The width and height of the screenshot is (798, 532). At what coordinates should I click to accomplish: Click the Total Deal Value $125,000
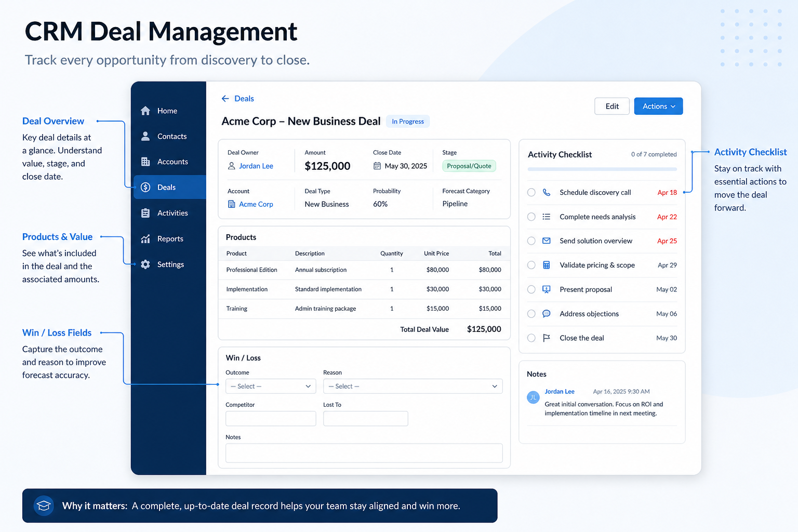pos(484,329)
